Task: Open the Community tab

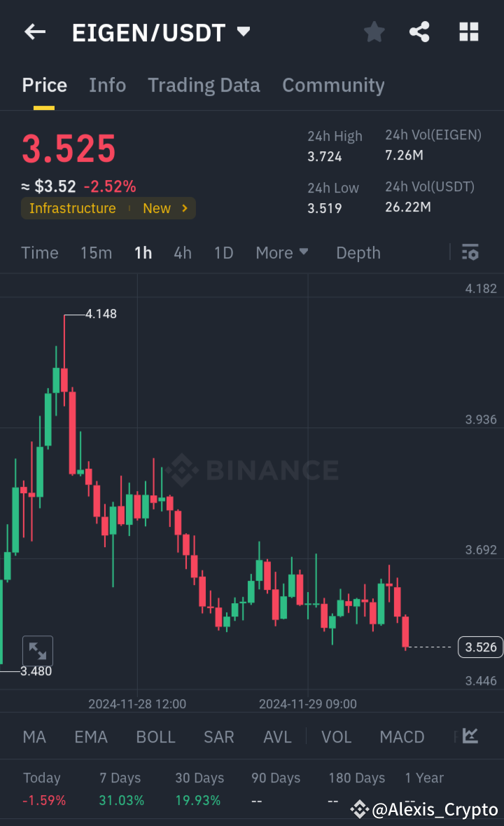Action: point(333,85)
